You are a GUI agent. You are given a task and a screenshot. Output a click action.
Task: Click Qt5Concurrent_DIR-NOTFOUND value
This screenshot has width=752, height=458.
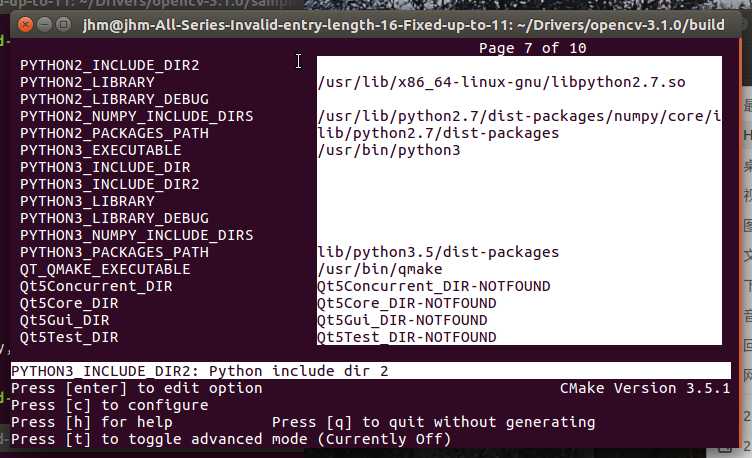[434, 286]
